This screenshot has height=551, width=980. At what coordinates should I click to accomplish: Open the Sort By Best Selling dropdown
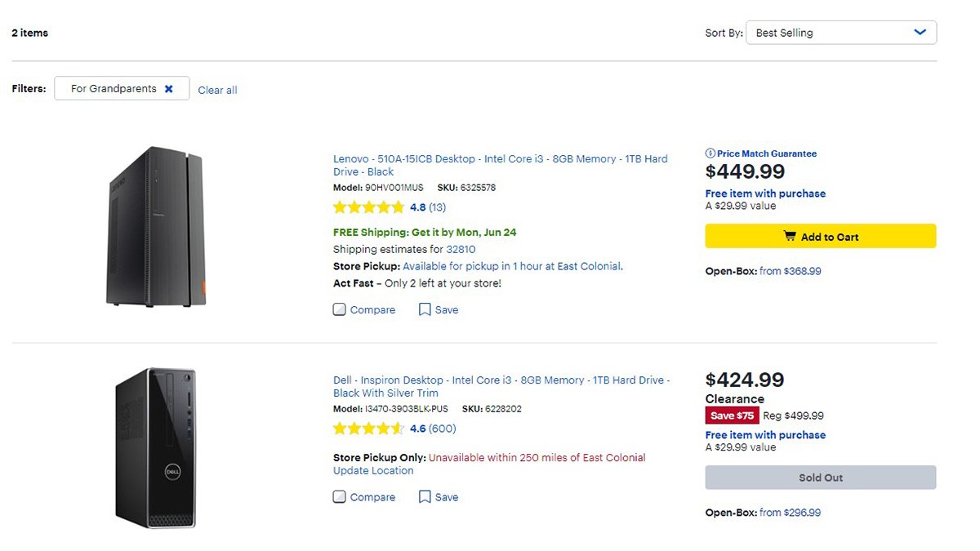tap(841, 33)
